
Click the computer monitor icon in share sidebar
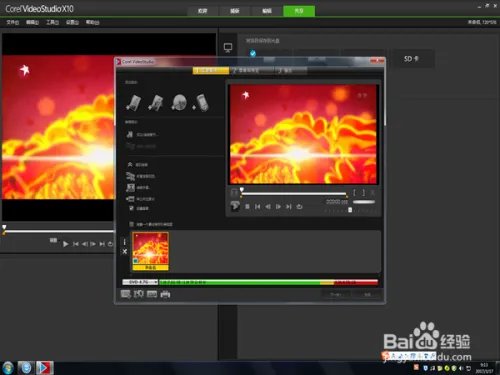coord(228,48)
